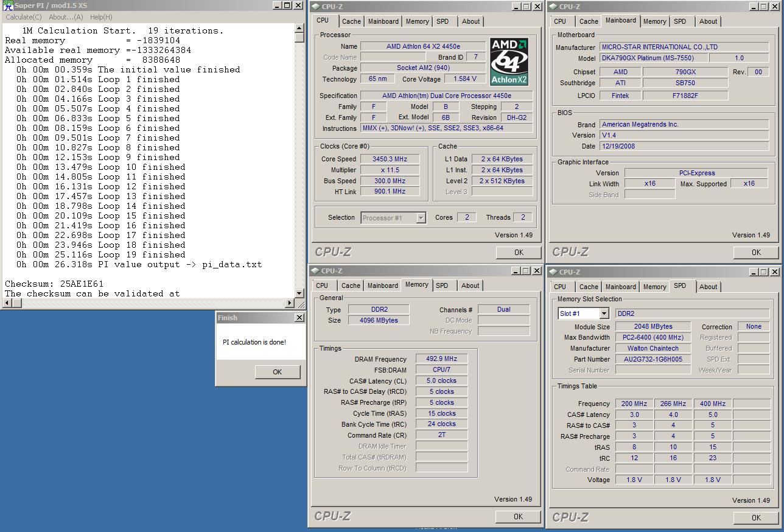Screen dimensions: 784x532
Task: Close the Finish dialog with the X
Action: pos(299,318)
